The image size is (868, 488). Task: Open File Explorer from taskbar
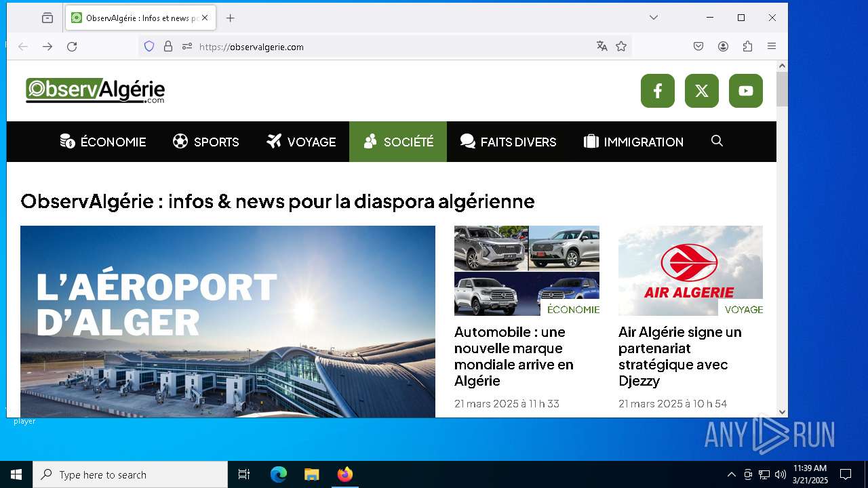(311, 474)
